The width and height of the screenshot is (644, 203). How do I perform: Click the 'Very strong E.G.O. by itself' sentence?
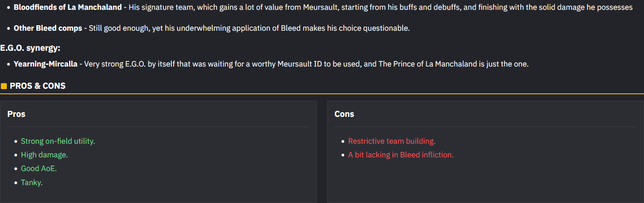coord(306,64)
